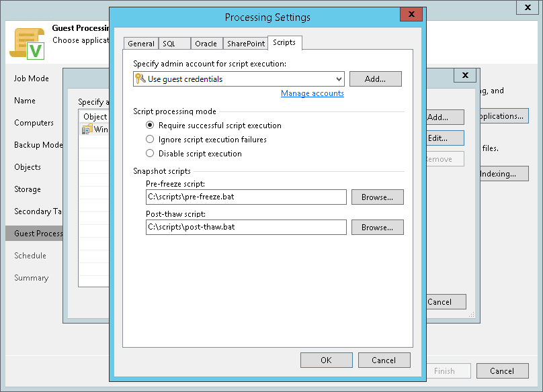Expand the admin account credentials dropdown
Viewport: 543px width, 392px height.
[339, 79]
